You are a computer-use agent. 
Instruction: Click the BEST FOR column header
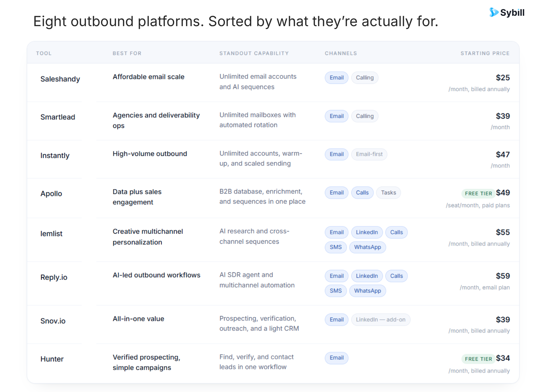coord(127,53)
